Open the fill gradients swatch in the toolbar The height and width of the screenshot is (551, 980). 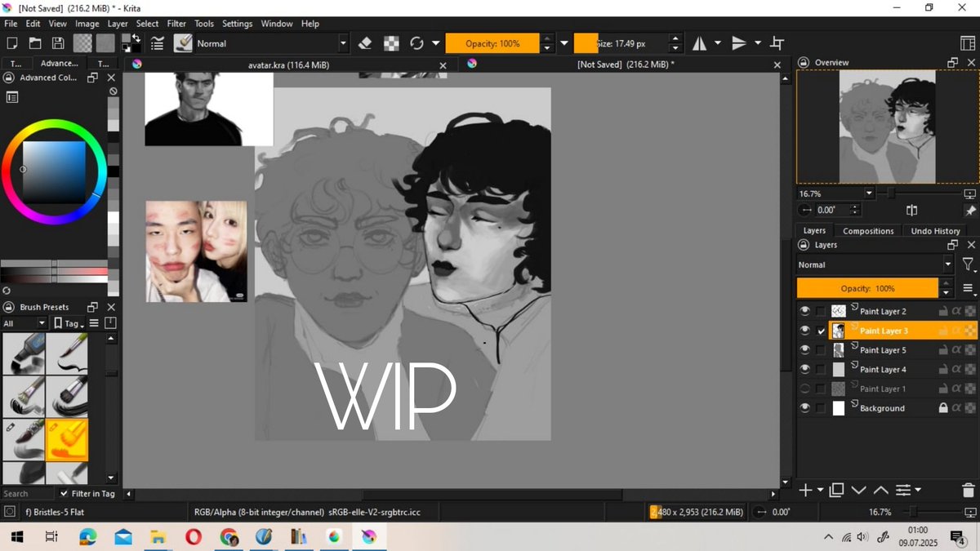82,43
